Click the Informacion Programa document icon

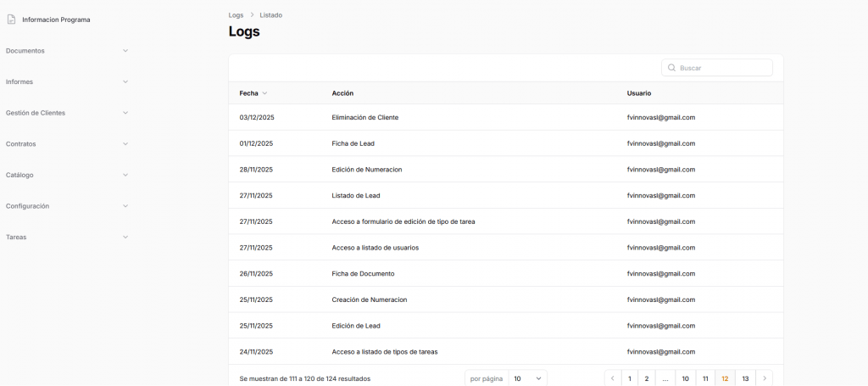click(11, 20)
